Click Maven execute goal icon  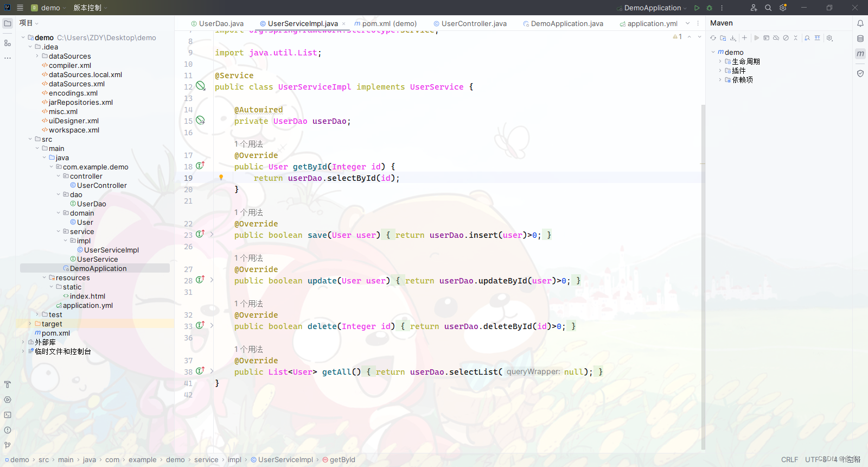coord(766,38)
